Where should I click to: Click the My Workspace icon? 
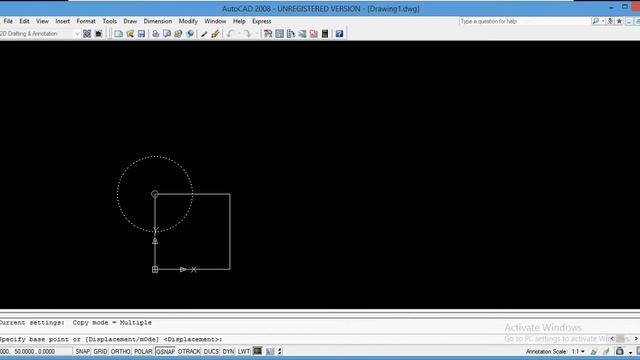(x=98, y=34)
